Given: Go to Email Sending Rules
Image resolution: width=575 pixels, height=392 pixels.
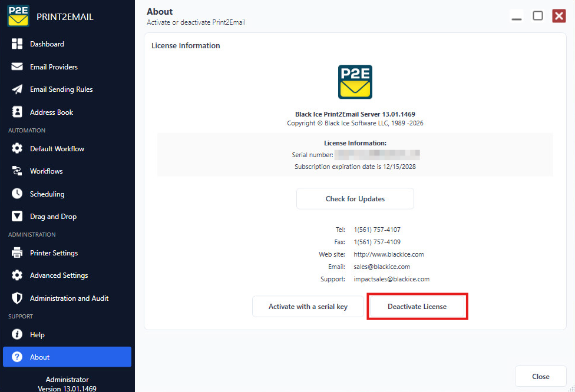Looking at the screenshot, I should coord(67,89).
